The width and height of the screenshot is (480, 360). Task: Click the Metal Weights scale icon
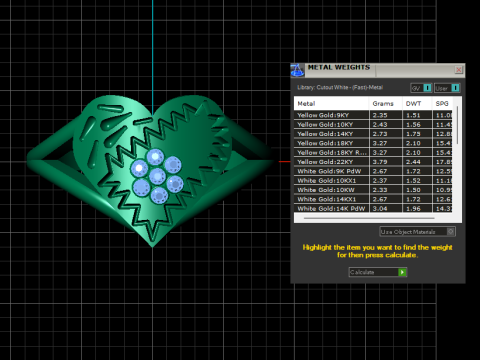click(x=297, y=71)
